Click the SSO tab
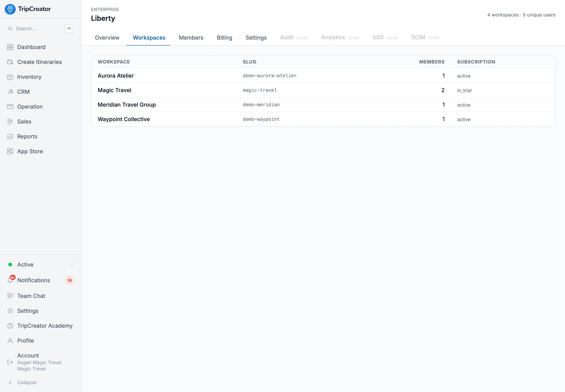The width and height of the screenshot is (565, 392). click(385, 37)
